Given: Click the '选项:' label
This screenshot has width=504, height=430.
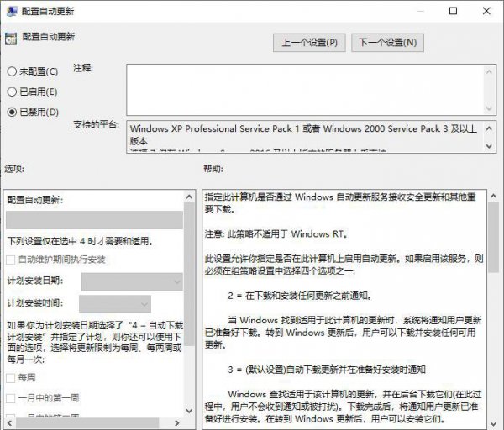Looking at the screenshot, I should (x=14, y=169).
